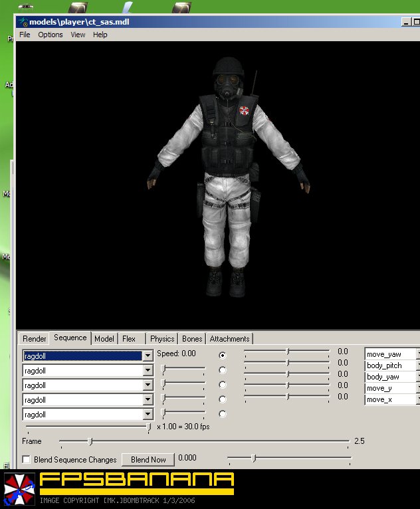This screenshot has width=420, height=509.
Task: Switch to the Render tab
Action: (x=34, y=339)
